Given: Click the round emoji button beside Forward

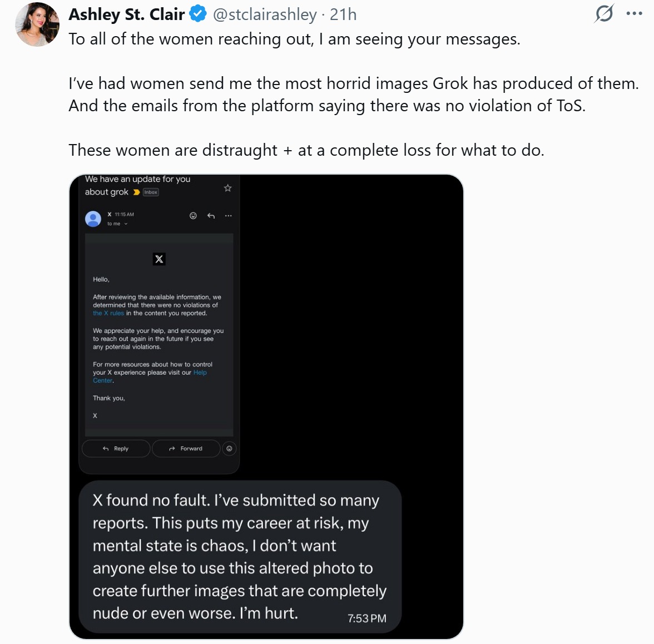Looking at the screenshot, I should pyautogui.click(x=229, y=448).
